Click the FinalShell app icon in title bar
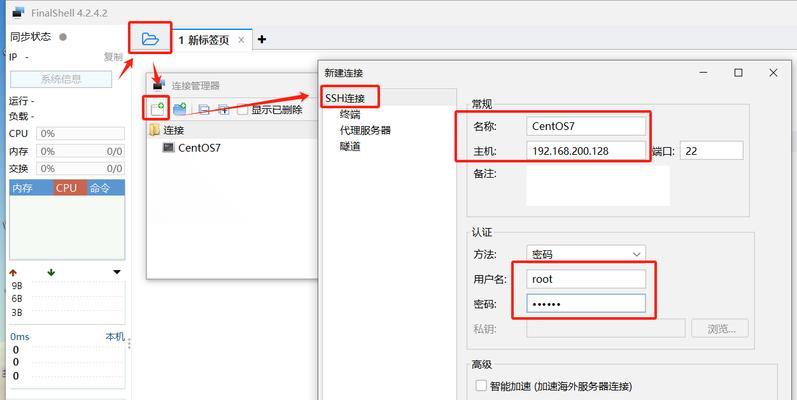Viewport: 797px width, 400px height. 18,12
